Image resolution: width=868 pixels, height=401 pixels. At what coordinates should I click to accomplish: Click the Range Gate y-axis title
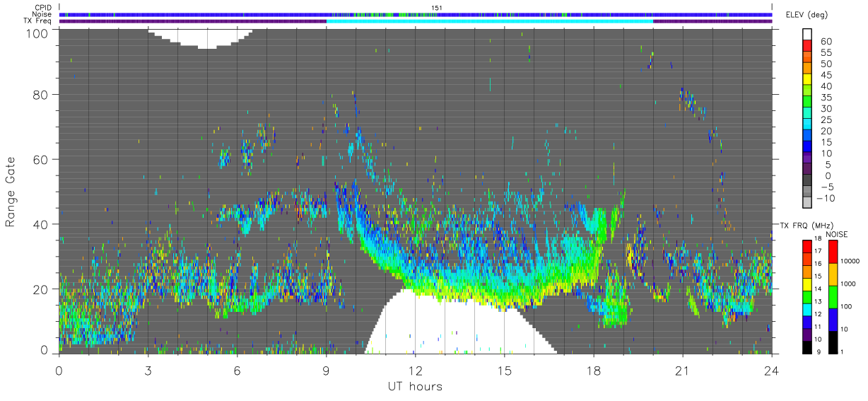coord(11,191)
